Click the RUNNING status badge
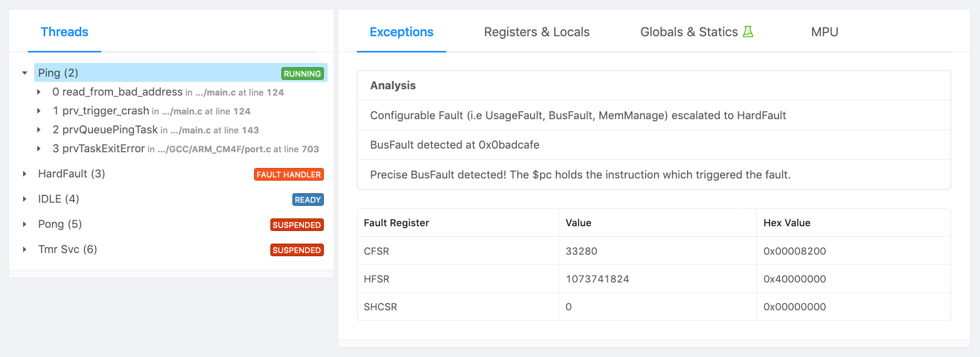Viewport: 980px width, 357px height. pos(302,73)
